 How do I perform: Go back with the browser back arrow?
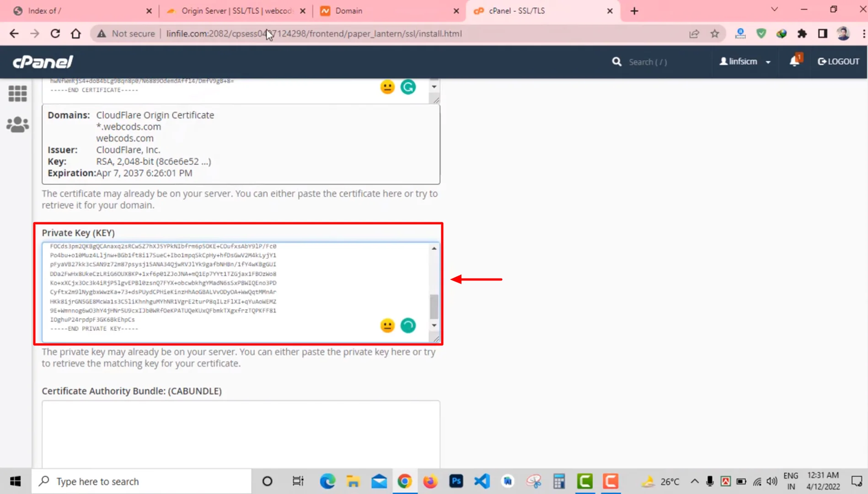coord(14,33)
